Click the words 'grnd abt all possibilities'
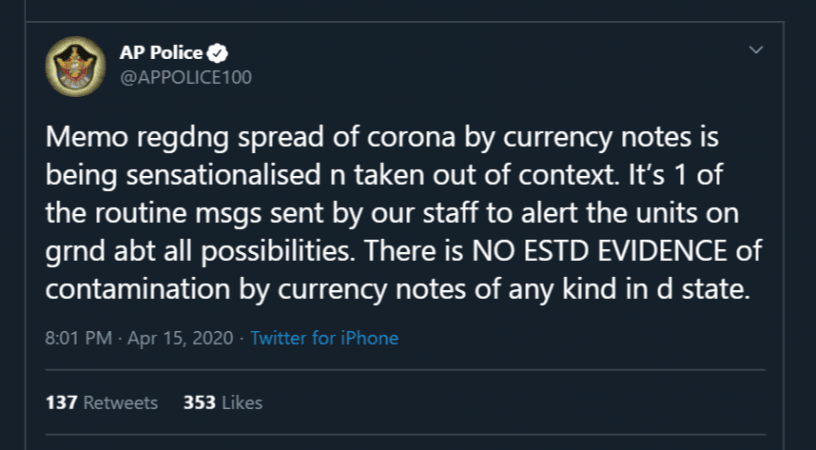This screenshot has height=450, width=816. [x=200, y=252]
